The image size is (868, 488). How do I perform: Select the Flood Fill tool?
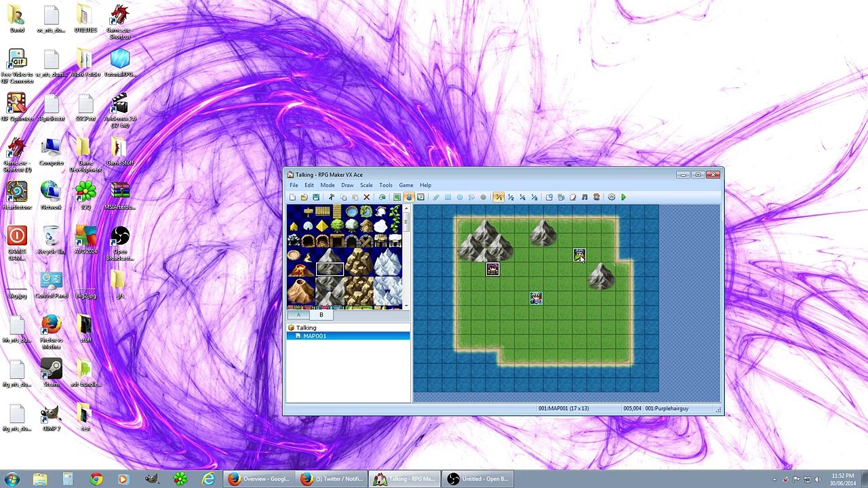(471, 197)
